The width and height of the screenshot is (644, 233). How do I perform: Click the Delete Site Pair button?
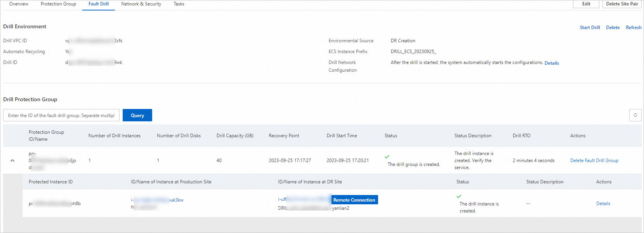tap(622, 4)
